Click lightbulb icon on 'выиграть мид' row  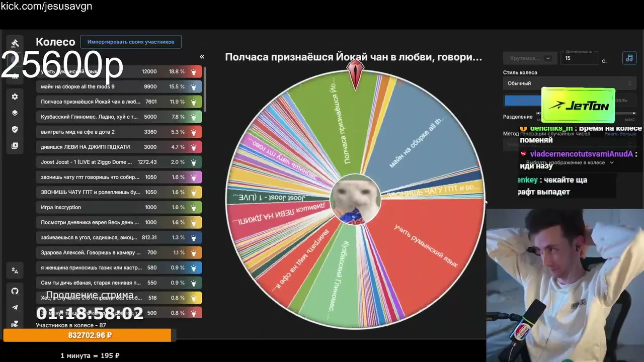click(x=194, y=132)
